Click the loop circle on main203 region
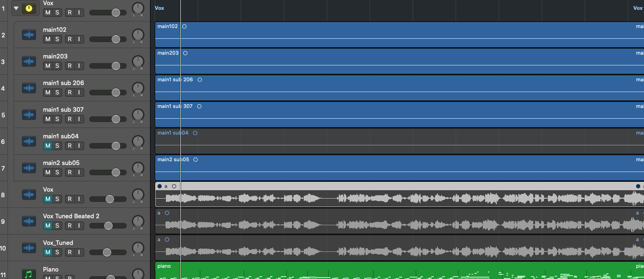 click(x=185, y=53)
